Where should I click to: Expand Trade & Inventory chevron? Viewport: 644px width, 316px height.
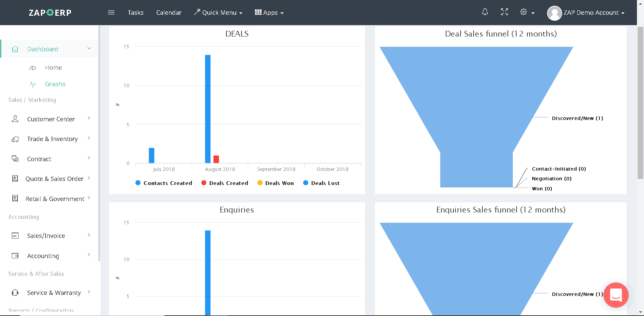coord(89,138)
